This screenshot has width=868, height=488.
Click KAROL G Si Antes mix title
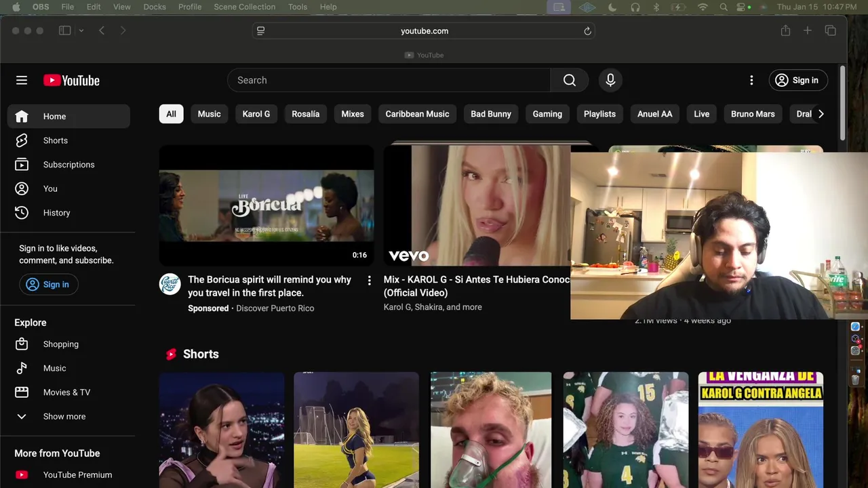pyautogui.click(x=477, y=286)
